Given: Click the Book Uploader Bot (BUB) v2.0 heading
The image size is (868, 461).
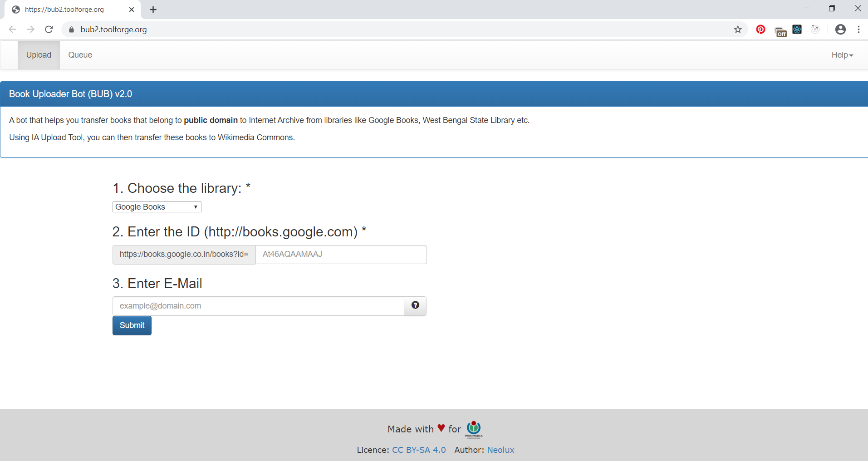Looking at the screenshot, I should click(x=71, y=94).
